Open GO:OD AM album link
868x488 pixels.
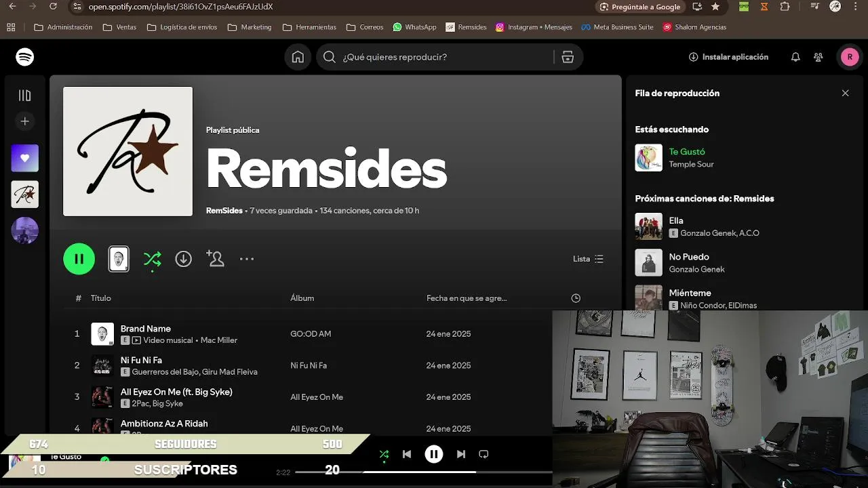tap(311, 334)
